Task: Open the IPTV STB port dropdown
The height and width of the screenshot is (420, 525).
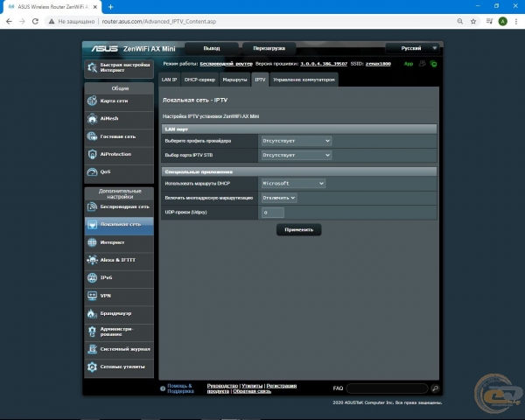Action: coord(297,155)
